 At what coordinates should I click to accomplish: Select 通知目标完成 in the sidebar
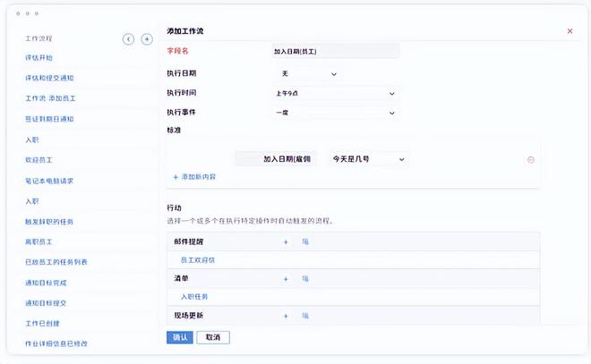(x=46, y=283)
